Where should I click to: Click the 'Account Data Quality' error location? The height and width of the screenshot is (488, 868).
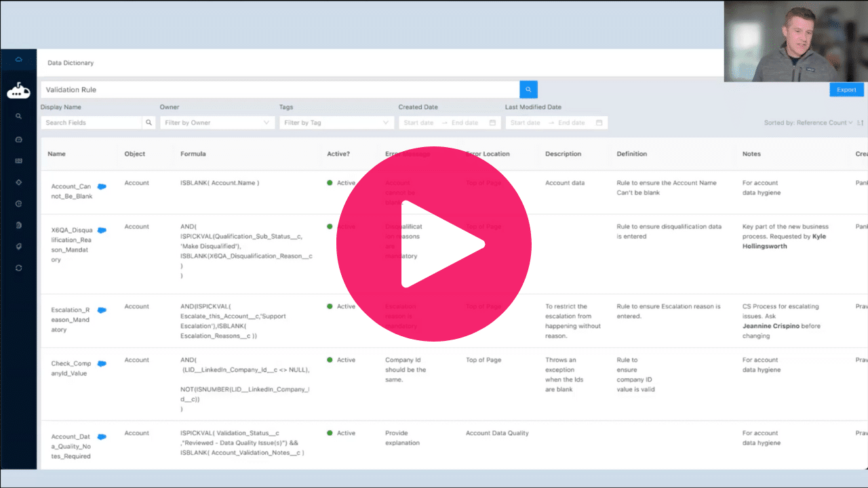pos(497,433)
